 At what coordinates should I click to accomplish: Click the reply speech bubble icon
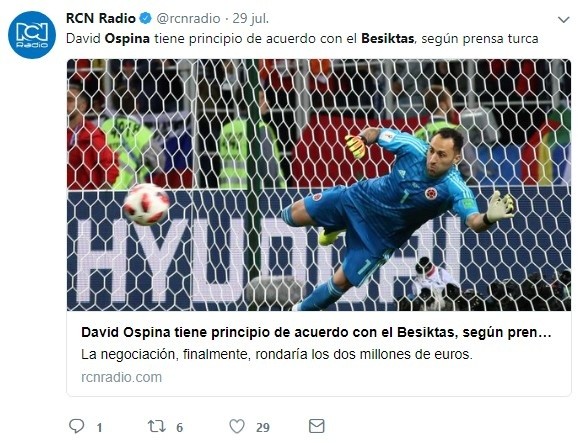click(77, 426)
